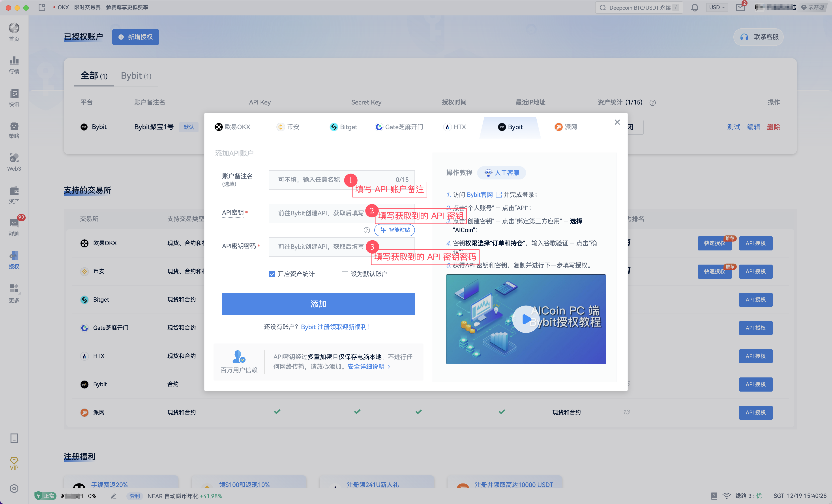This screenshot has width=832, height=504.
Task: Open the 授权 authorization sidebar icon
Action: 14,260
